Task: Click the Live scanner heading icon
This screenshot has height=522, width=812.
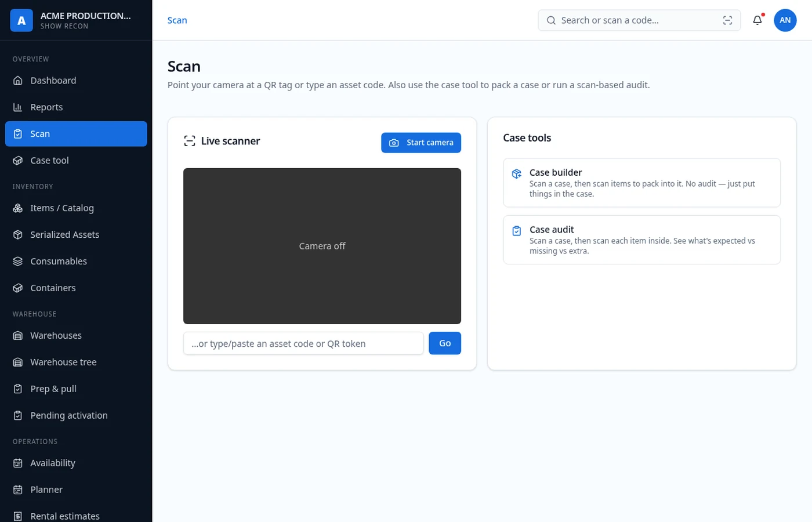Action: point(190,141)
